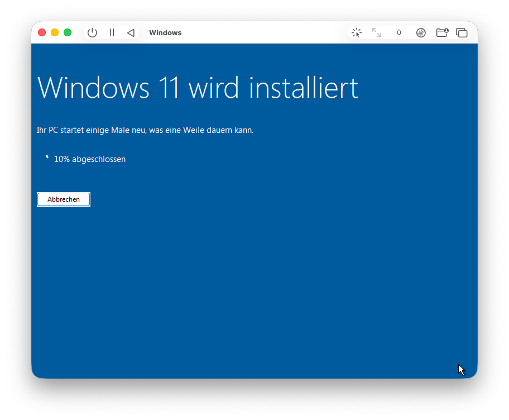Click the "Ihr PC startet einige Male neu" message

pos(145,130)
